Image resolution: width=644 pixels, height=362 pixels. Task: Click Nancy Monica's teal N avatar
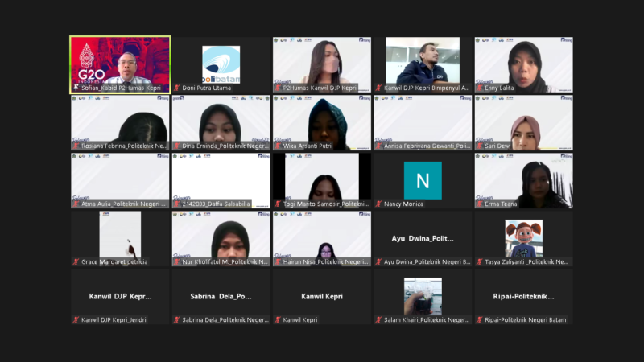[x=423, y=180]
